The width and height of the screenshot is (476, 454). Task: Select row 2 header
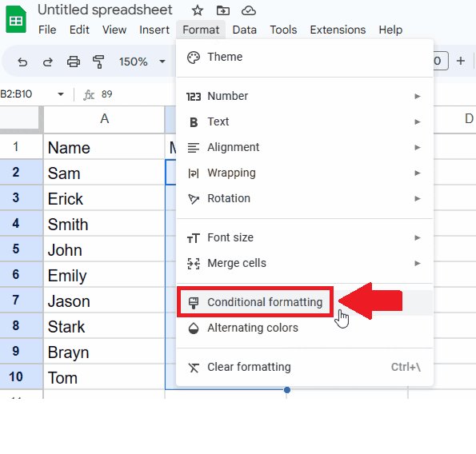(22, 173)
